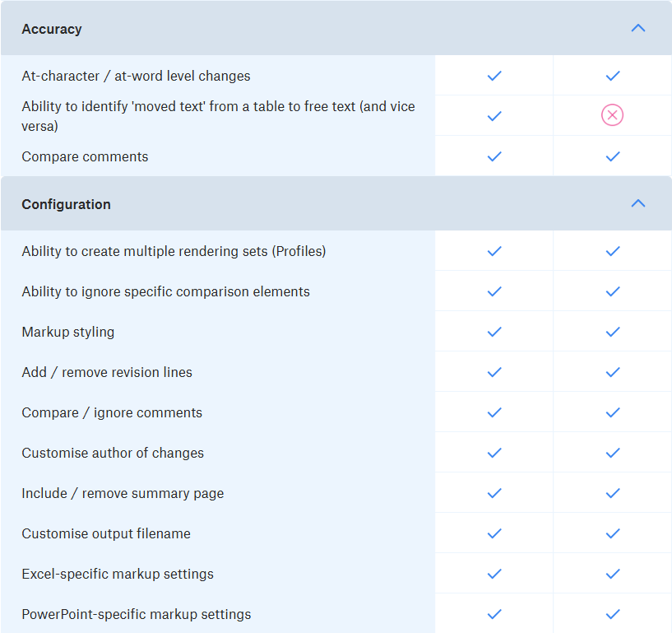The image size is (672, 633).
Task: Click second checkmark for Excel-specific markup settings
Action: tap(613, 574)
